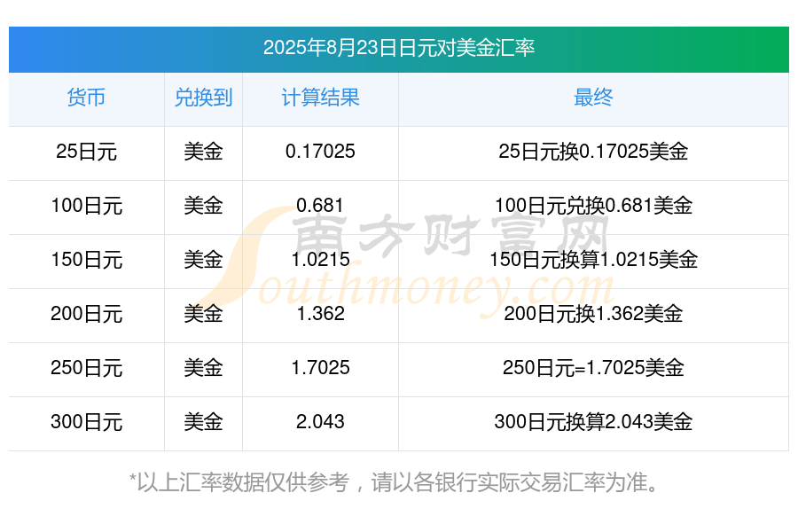Click the footnote '*以上汇率数据仅供参考'
Image resolution: width=798 pixels, height=532 pixels.
coord(239,482)
